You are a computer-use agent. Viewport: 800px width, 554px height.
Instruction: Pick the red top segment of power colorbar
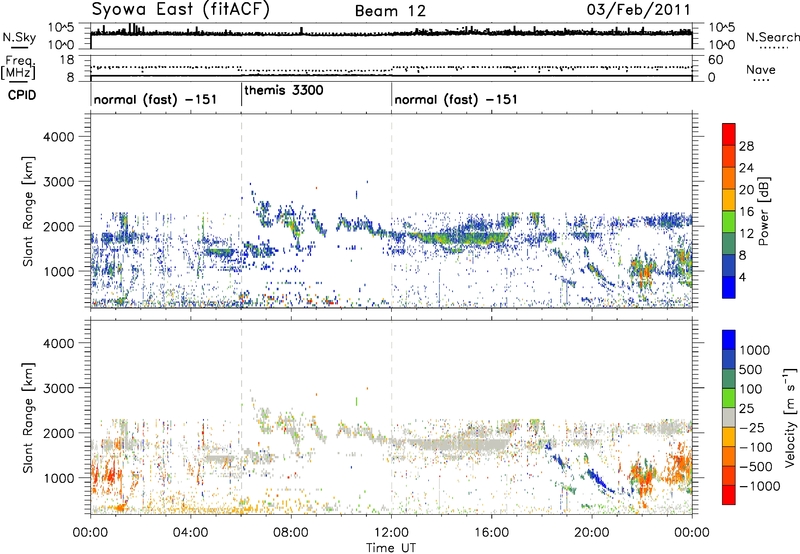point(729,134)
